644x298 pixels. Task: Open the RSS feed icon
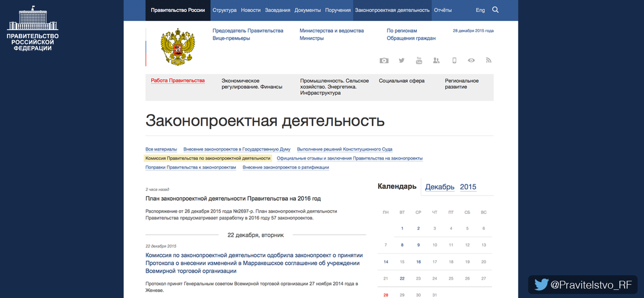coord(488,61)
